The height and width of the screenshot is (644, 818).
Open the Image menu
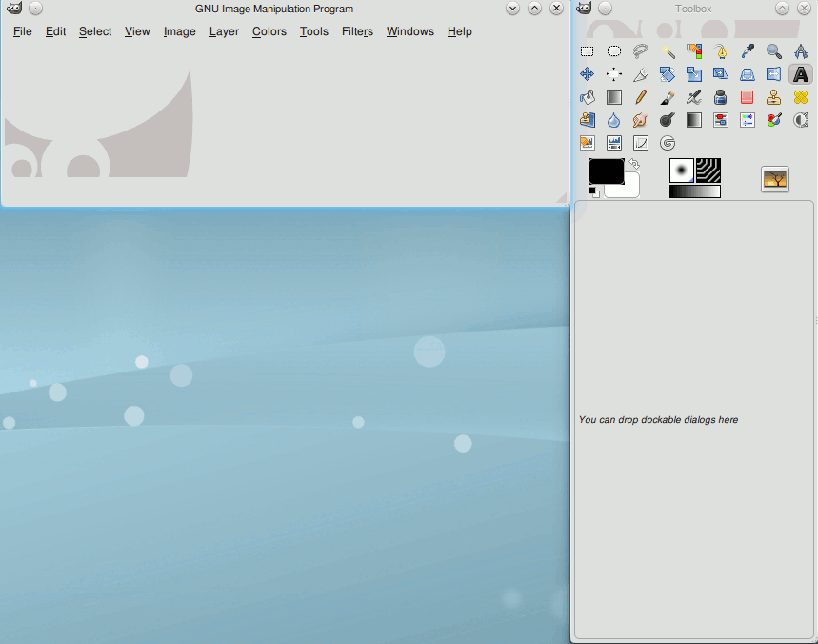tap(179, 31)
